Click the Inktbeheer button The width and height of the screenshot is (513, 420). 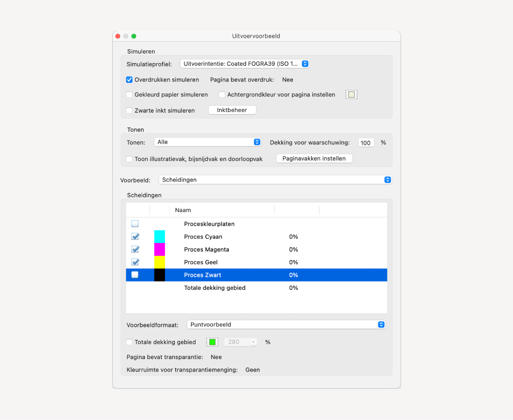tap(232, 110)
